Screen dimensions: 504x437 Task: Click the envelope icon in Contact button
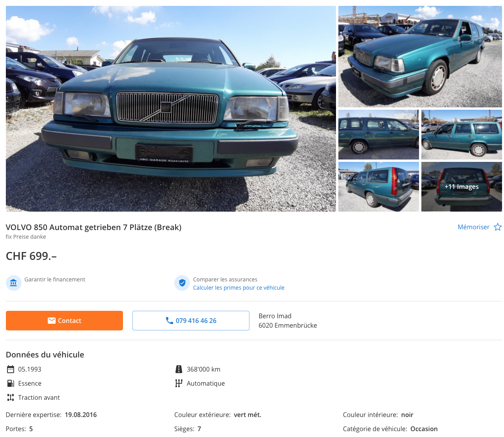click(x=52, y=321)
